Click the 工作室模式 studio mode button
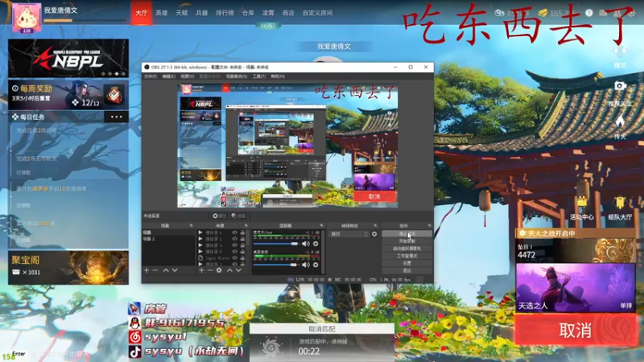 coord(407,256)
